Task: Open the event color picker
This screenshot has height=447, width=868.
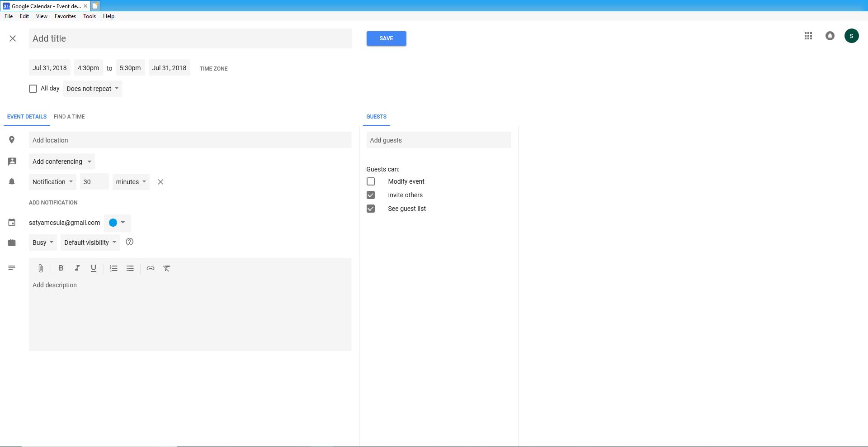Action: coord(117,223)
